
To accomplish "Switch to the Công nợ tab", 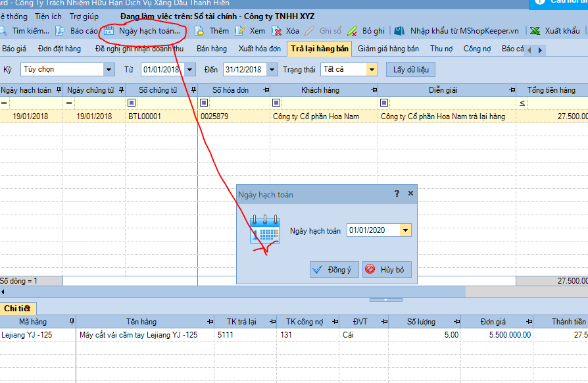I will point(477,49).
